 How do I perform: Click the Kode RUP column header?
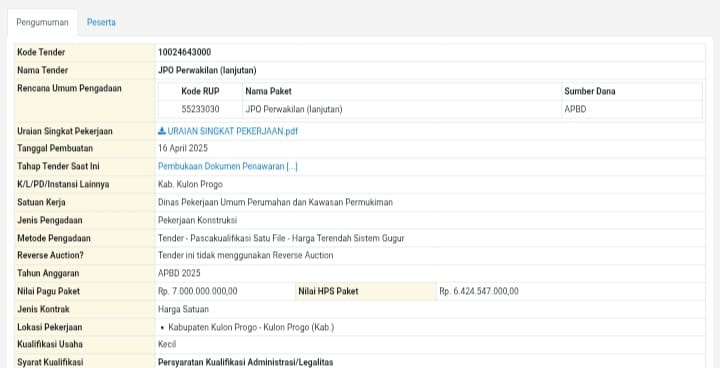click(x=200, y=91)
